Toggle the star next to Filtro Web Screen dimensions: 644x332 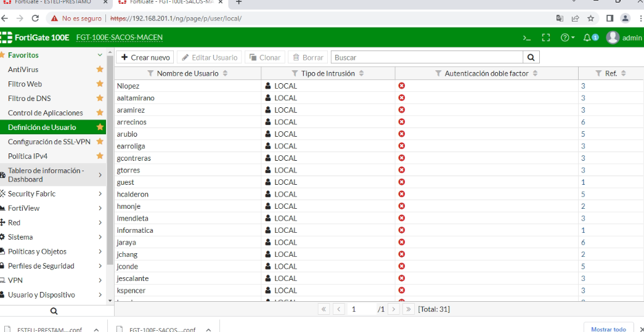click(x=100, y=84)
